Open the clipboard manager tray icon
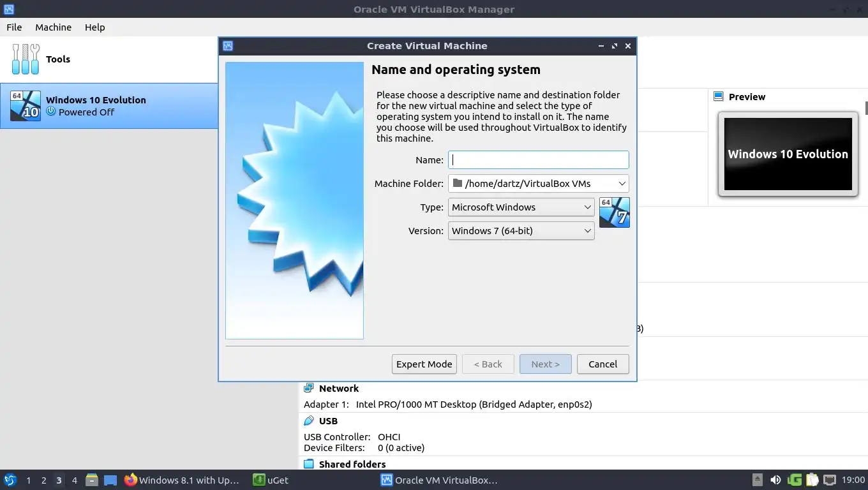The width and height of the screenshot is (868, 490). tap(812, 480)
